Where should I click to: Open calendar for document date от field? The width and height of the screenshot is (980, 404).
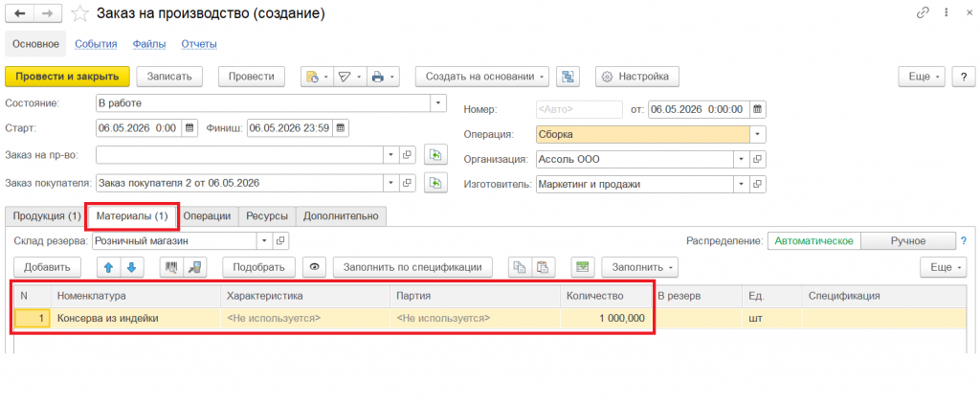click(758, 109)
